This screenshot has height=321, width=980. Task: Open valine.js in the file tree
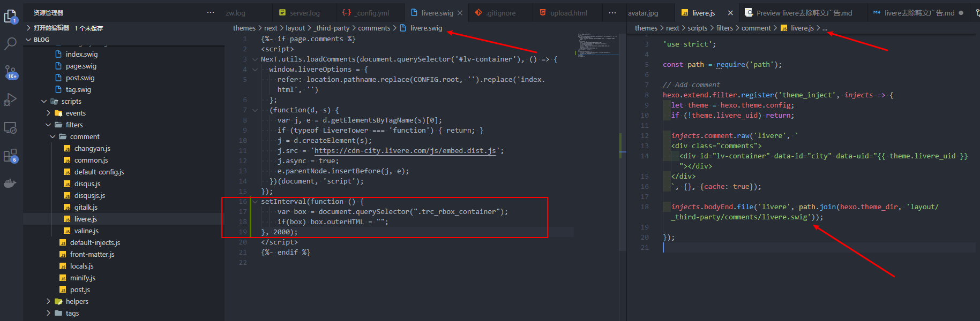86,231
